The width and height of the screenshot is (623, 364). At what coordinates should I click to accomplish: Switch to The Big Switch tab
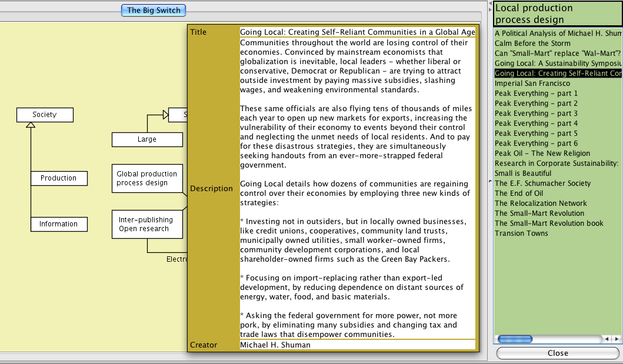click(154, 10)
